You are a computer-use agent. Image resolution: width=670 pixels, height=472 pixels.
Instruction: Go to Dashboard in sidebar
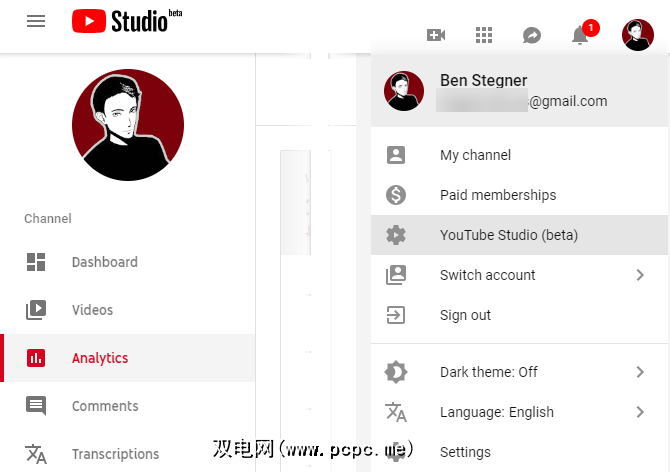(128, 262)
